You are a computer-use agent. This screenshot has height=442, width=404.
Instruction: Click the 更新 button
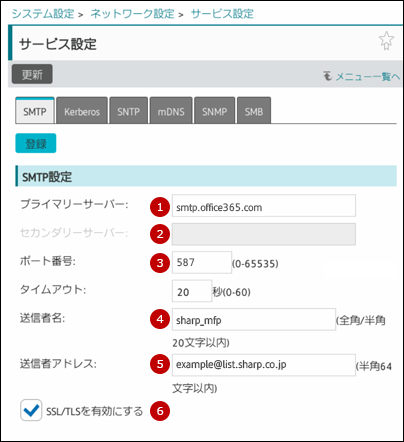[x=32, y=74]
